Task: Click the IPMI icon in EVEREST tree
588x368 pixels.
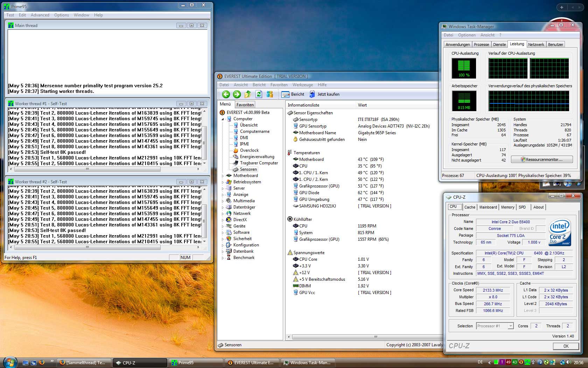Action: point(236,144)
